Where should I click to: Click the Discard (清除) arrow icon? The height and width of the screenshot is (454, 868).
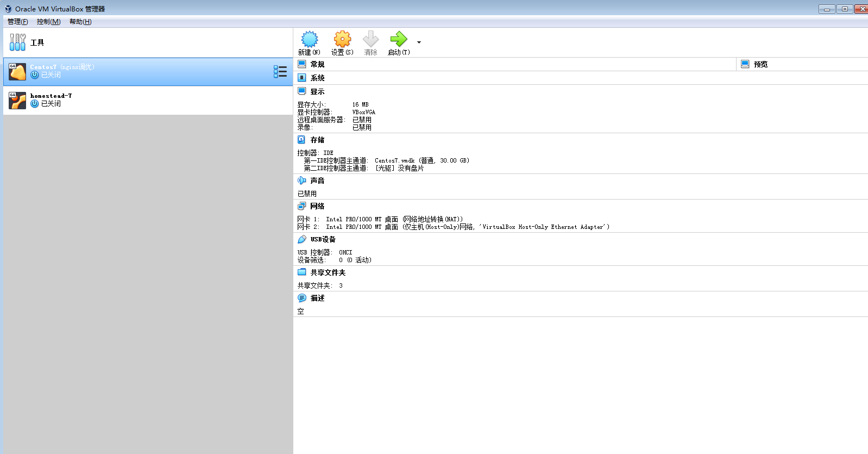coord(370,39)
